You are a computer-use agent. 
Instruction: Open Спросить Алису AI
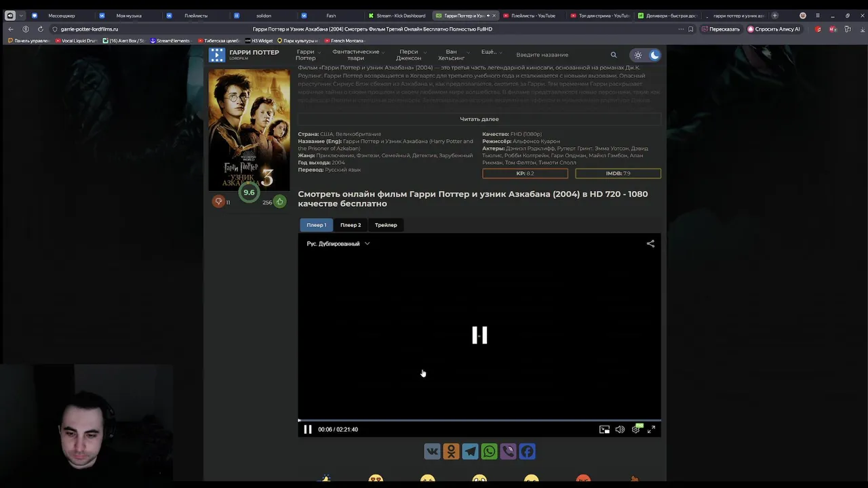tap(774, 29)
